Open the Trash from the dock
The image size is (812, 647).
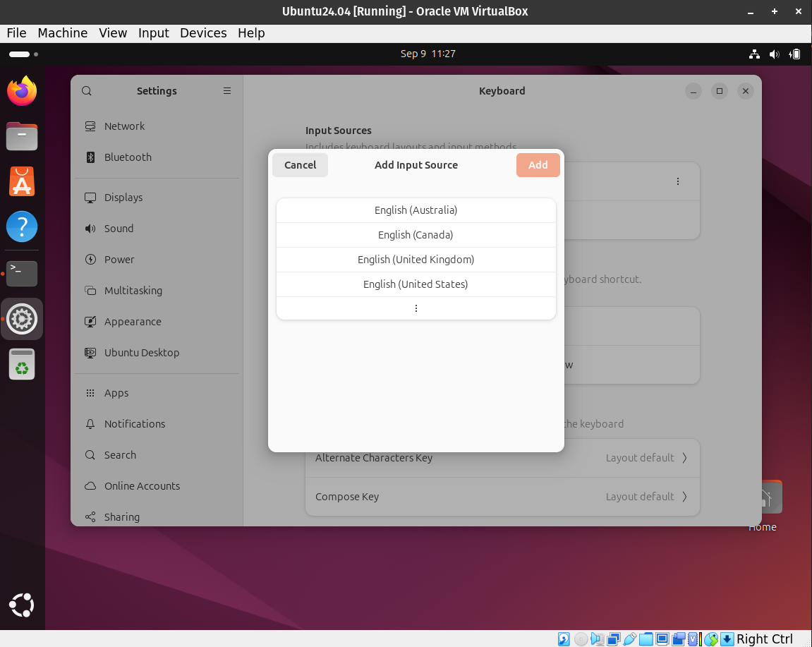tap(22, 364)
